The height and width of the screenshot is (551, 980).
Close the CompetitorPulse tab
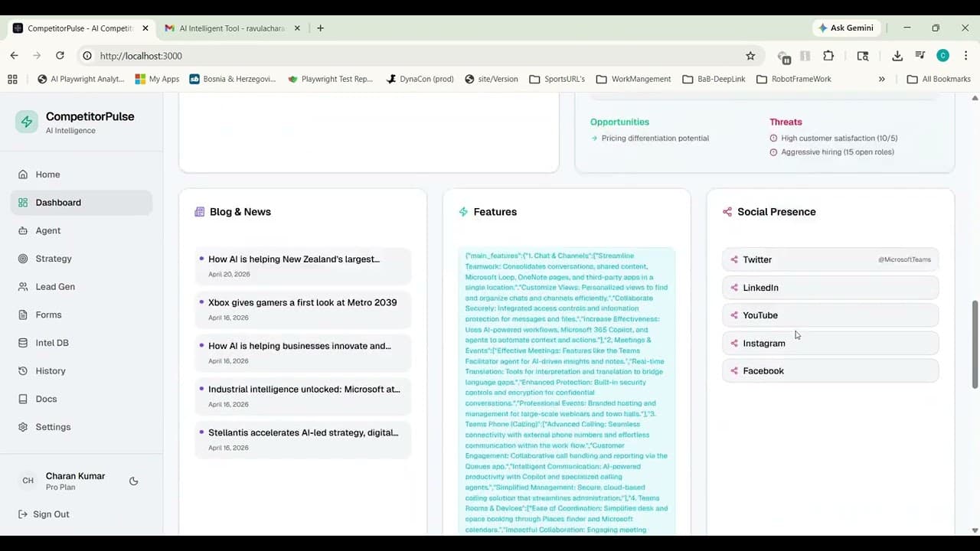click(x=145, y=28)
